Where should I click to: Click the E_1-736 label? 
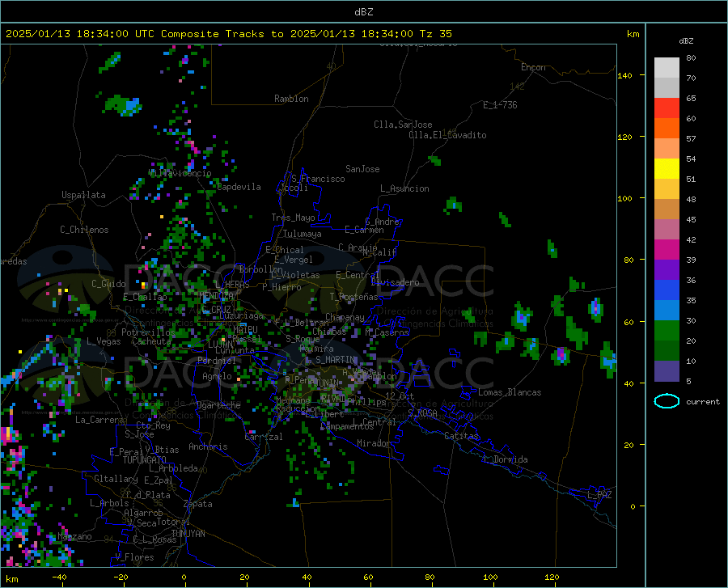coord(500,105)
